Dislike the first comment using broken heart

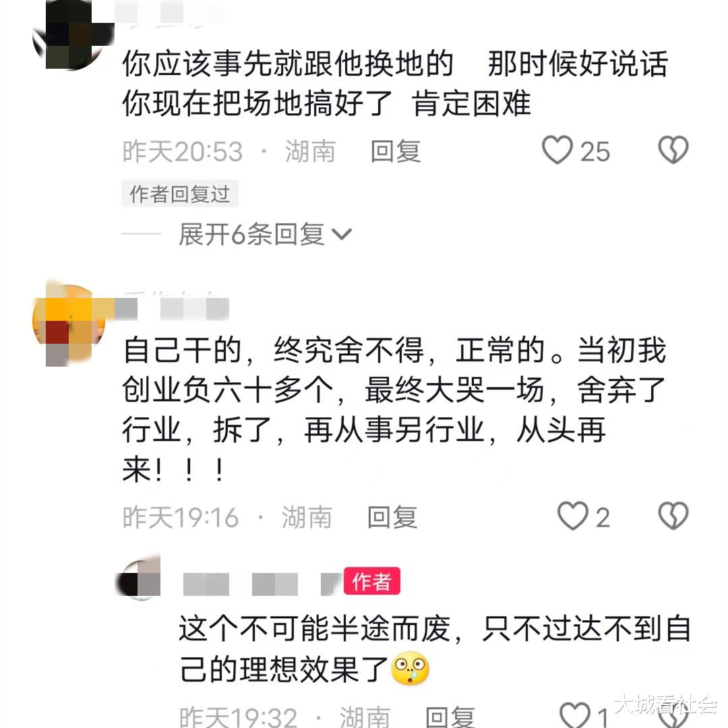pyautogui.click(x=673, y=150)
